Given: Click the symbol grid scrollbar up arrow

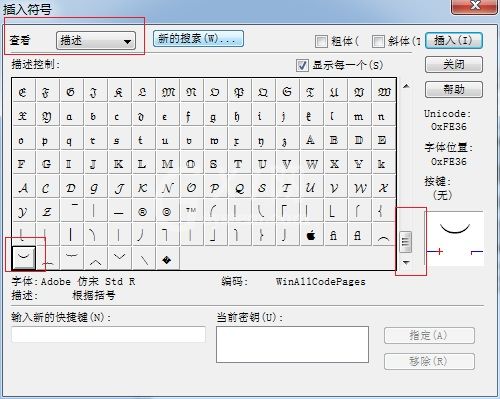Looking at the screenshot, I should click(406, 86).
